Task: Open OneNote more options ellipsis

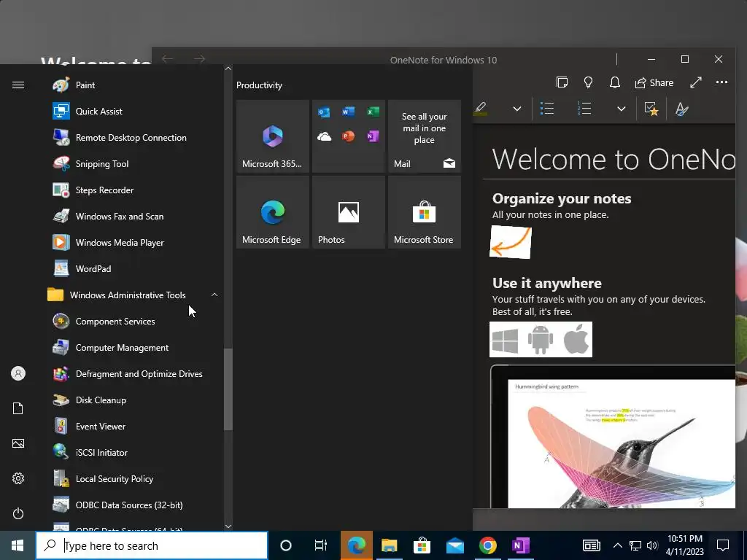Action: [721, 82]
